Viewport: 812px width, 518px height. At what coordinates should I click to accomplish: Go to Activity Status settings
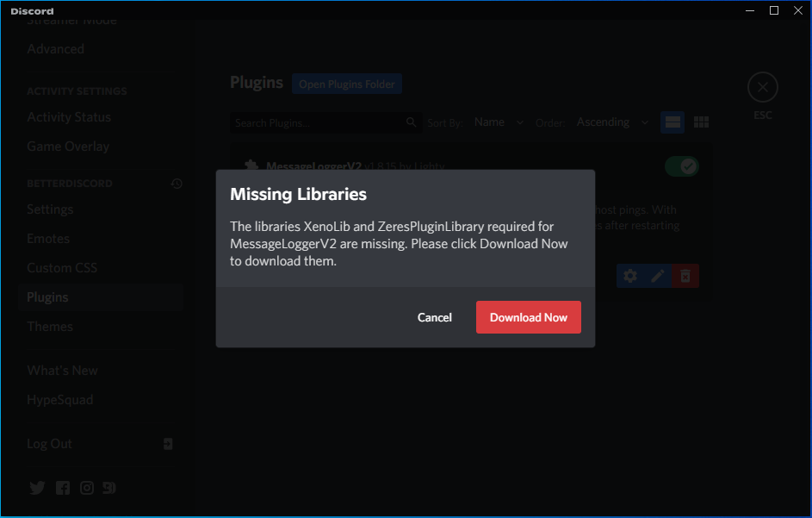pos(69,117)
